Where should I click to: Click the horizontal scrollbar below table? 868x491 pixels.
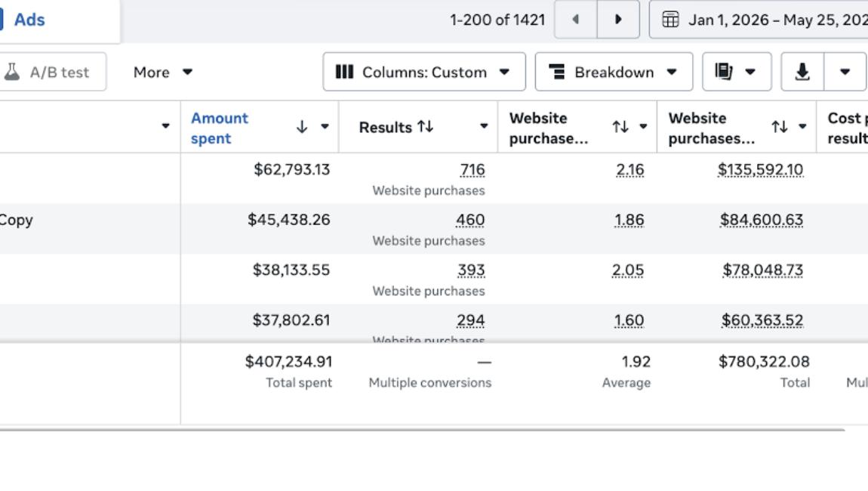click(422, 429)
